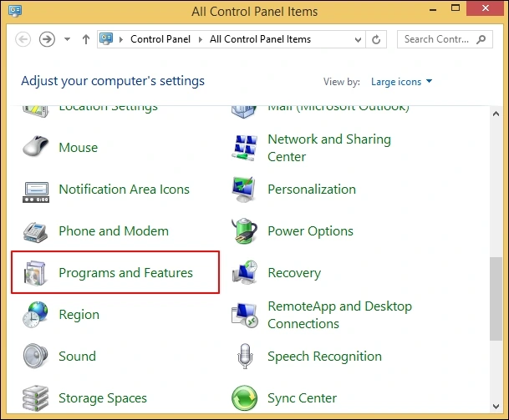The height and width of the screenshot is (420, 509).
Task: Go back with the Back arrow
Action: tap(23, 39)
